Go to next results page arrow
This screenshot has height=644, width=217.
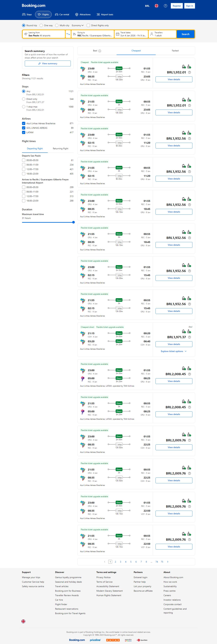[168, 562]
